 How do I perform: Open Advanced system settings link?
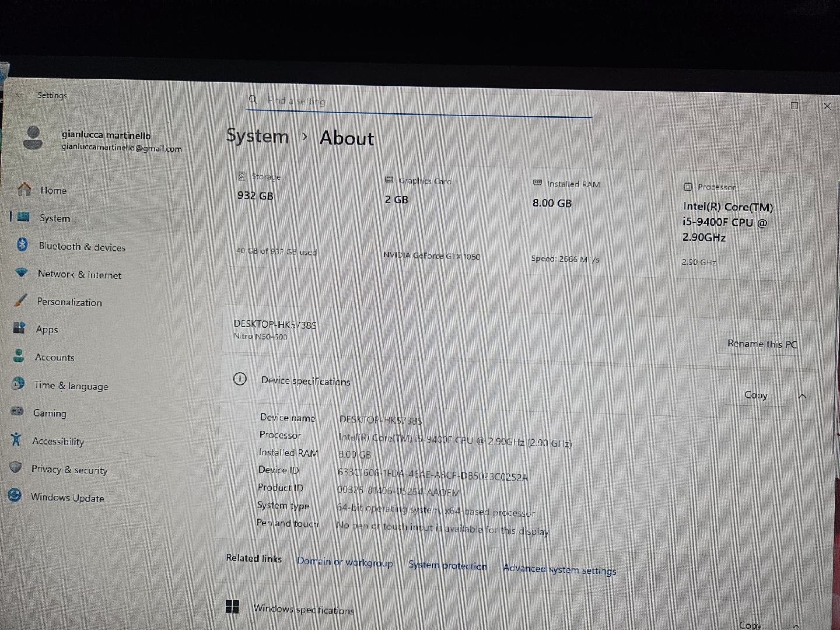tap(560, 569)
